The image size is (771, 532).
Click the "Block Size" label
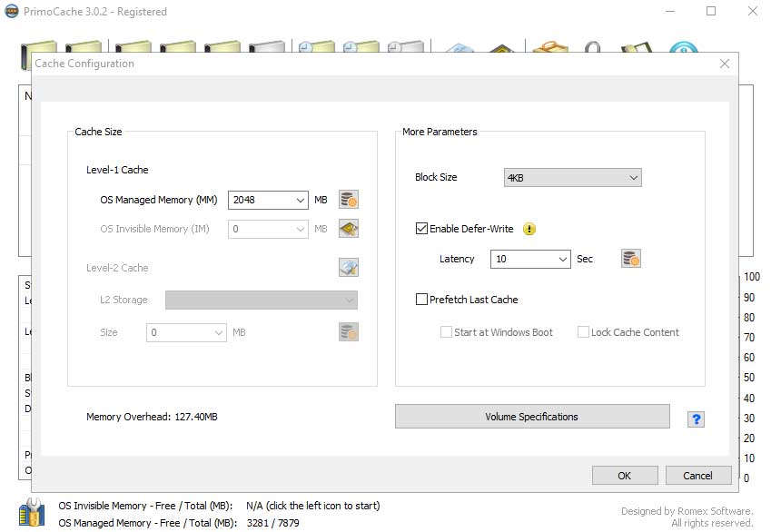click(x=436, y=177)
